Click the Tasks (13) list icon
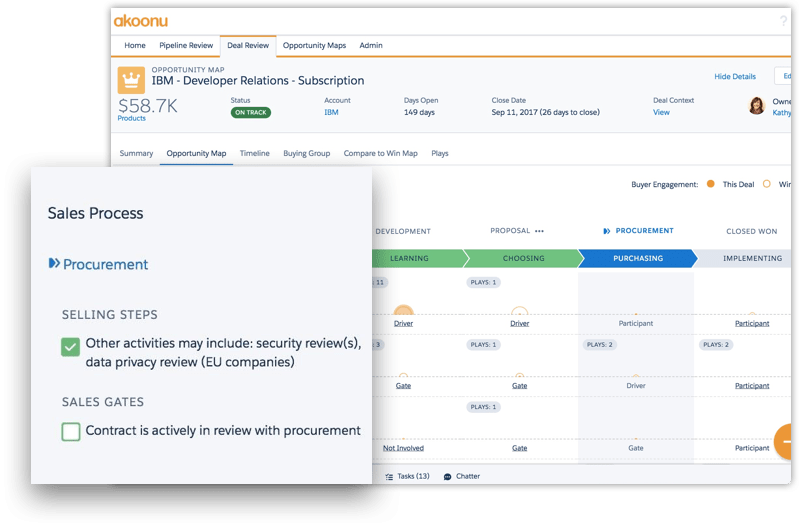Screen dimensions: 799x527 389,477
